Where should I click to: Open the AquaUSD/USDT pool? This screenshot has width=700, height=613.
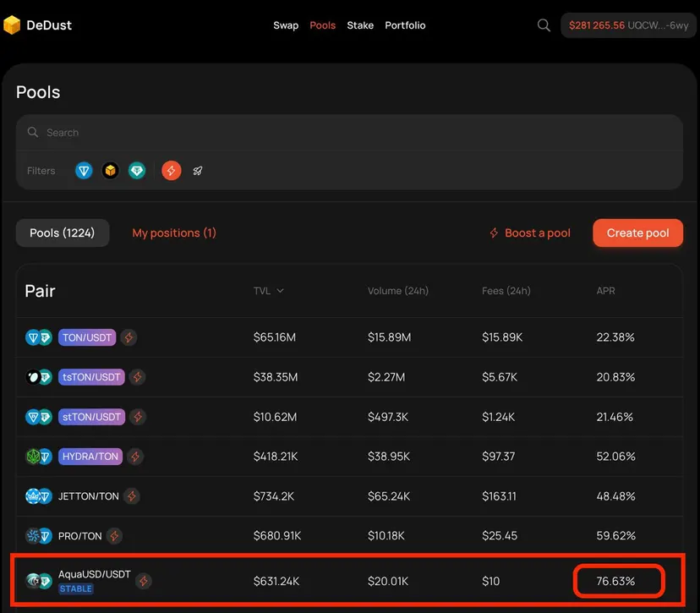coord(94,574)
